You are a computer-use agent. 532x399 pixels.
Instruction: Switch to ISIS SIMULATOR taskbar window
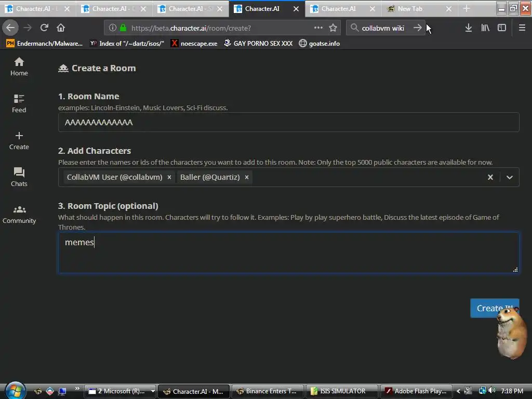tap(342, 391)
